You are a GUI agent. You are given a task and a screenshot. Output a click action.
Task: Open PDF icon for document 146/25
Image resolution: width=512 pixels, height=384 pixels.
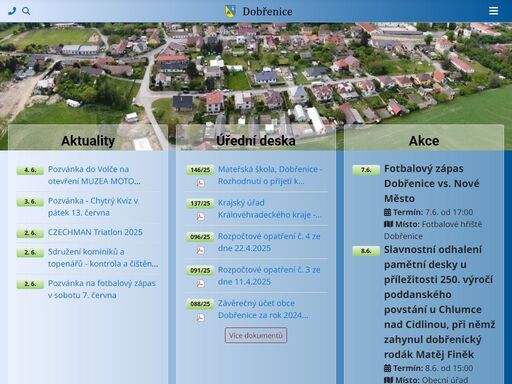(x=200, y=183)
